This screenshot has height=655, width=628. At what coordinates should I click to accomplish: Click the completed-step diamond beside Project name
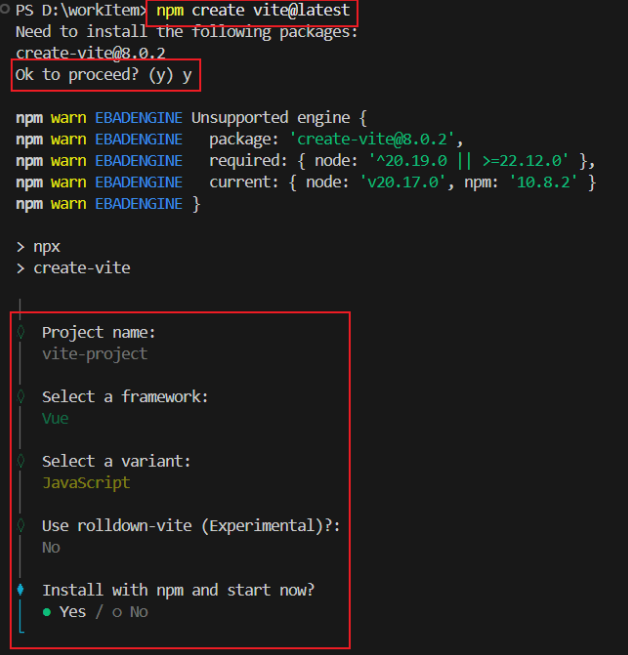(x=20, y=332)
